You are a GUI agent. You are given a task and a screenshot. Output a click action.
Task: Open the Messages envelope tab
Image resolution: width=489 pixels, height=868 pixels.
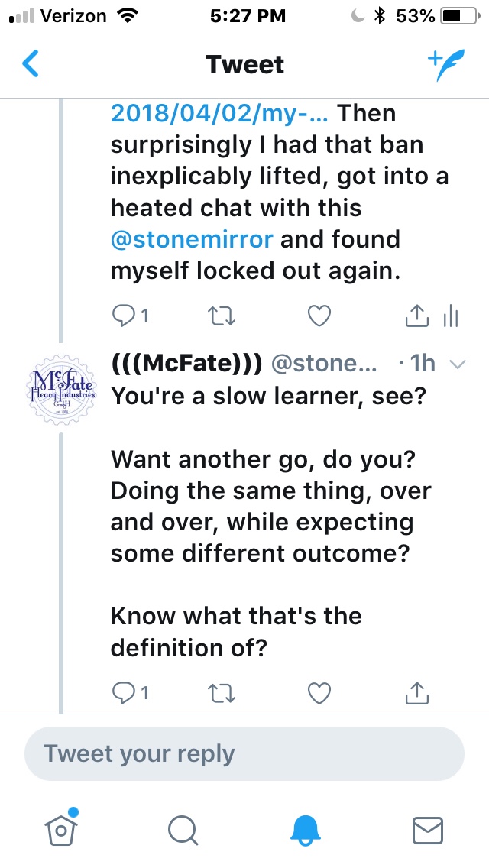coord(428,829)
